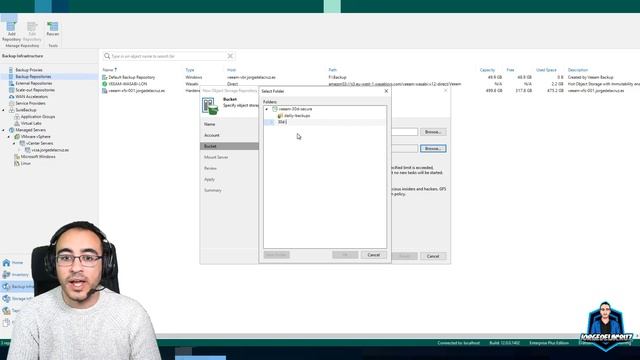The width and height of the screenshot is (640, 360).
Task: Click the VMware vSphere node icon
Action: pos(17,137)
